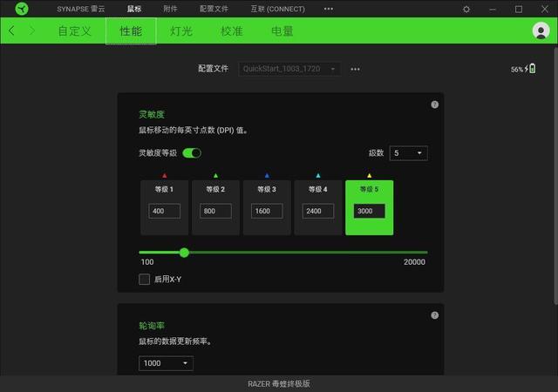558x392 pixels.
Task: Click the stage 5 DPI field 3000
Action: (370, 211)
